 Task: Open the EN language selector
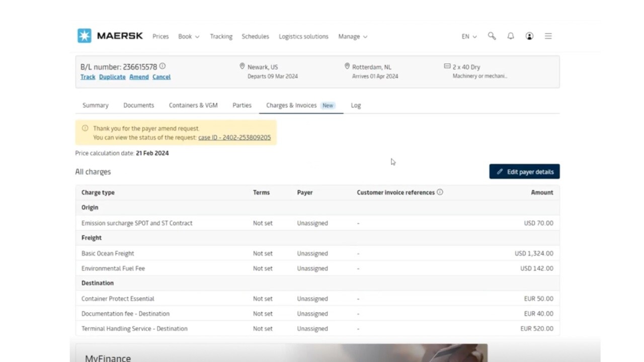(469, 37)
